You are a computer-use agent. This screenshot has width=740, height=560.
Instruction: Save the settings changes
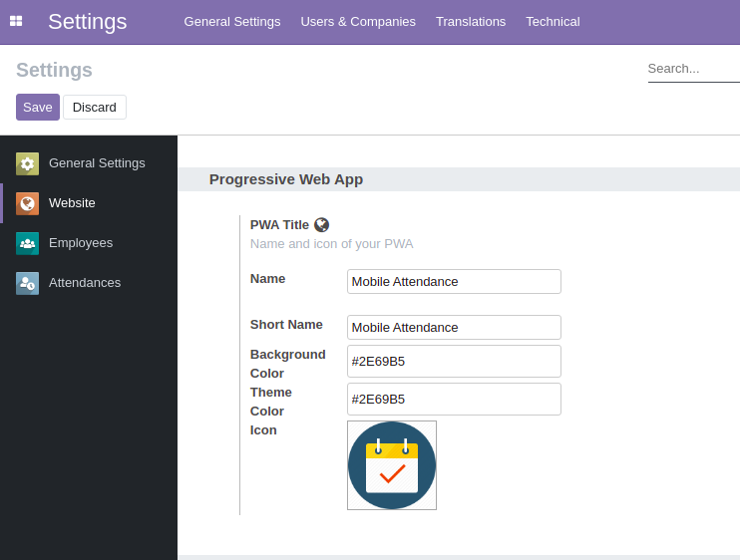38,107
